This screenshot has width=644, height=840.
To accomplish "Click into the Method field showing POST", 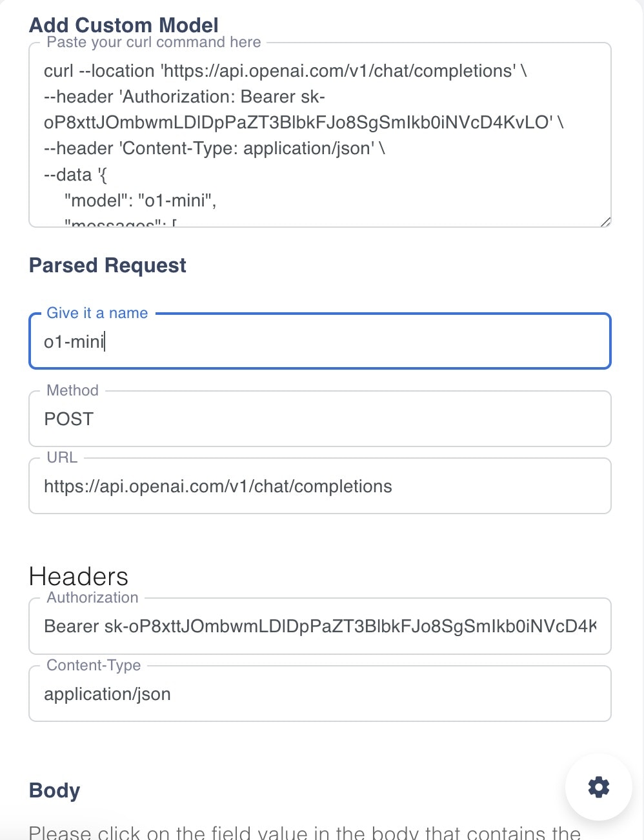I will (320, 419).
